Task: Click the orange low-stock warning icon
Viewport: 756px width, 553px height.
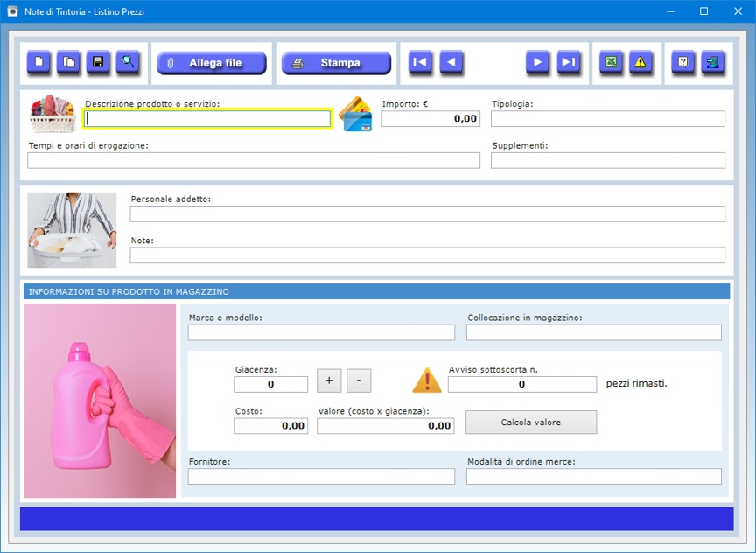Action: click(x=427, y=381)
